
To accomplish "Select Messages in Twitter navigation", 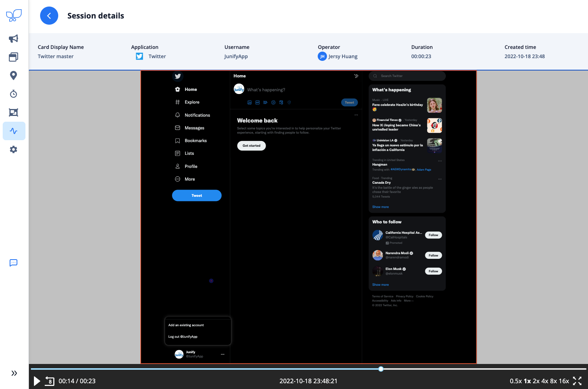I will pos(190,128).
